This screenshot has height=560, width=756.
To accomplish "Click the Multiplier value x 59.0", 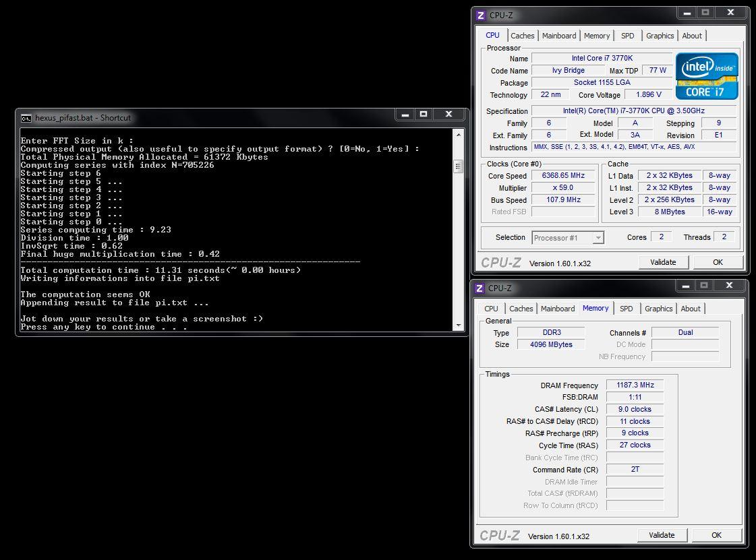I will (x=563, y=187).
